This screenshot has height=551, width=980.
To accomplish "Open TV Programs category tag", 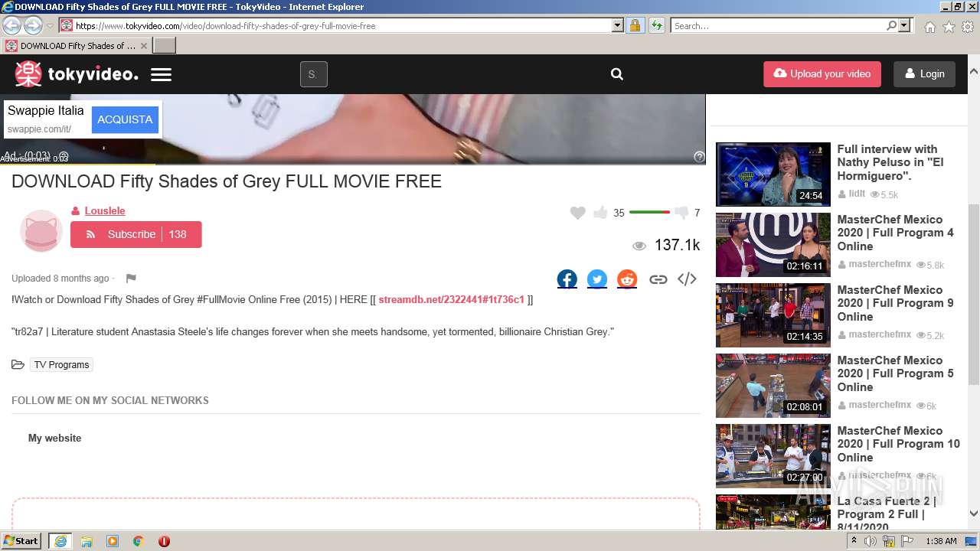I will [61, 365].
